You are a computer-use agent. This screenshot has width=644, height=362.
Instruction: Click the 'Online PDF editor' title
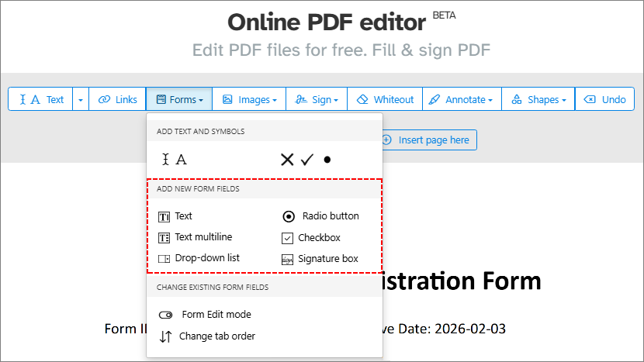click(327, 22)
